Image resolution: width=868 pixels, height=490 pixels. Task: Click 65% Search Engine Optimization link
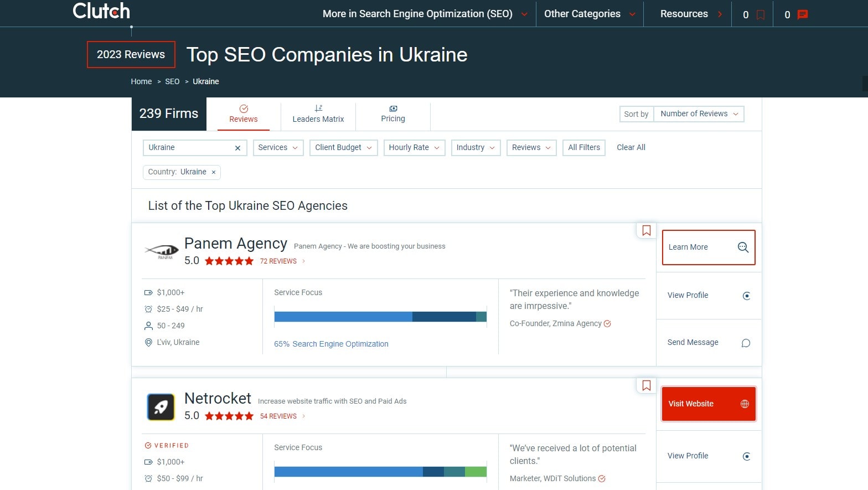point(331,344)
